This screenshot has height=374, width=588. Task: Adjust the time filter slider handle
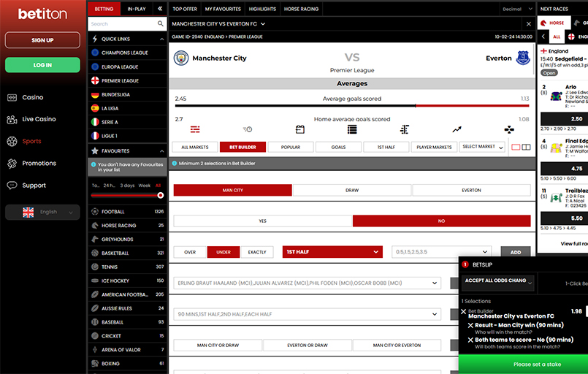161,196
